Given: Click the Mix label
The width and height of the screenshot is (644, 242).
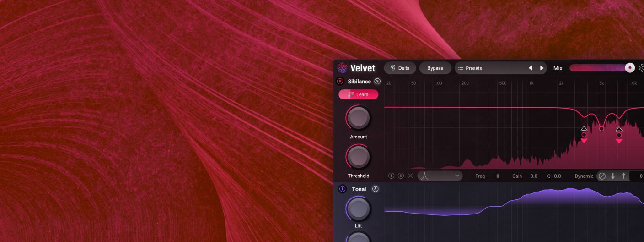Looking at the screenshot, I should coord(558,68).
